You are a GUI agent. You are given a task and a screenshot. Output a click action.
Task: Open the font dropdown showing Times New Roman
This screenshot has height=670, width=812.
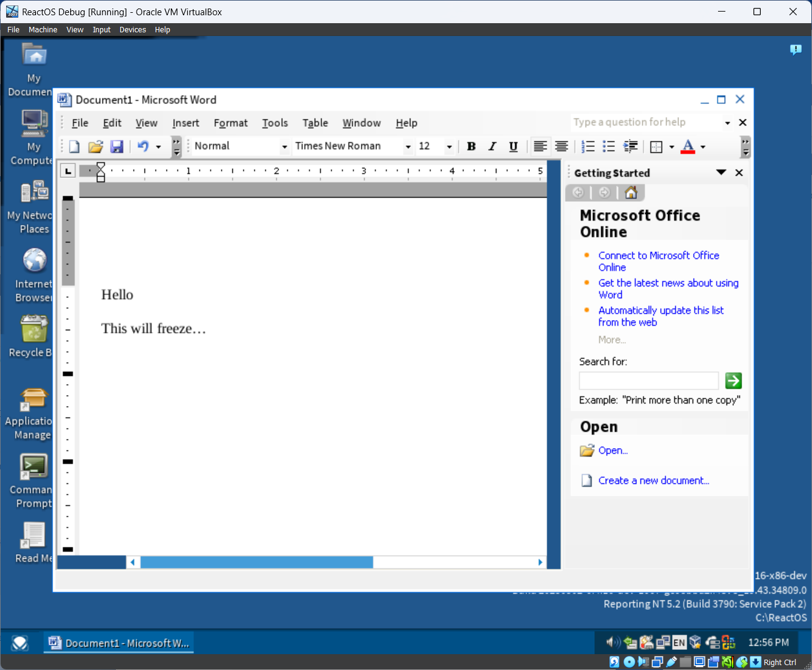(x=408, y=147)
